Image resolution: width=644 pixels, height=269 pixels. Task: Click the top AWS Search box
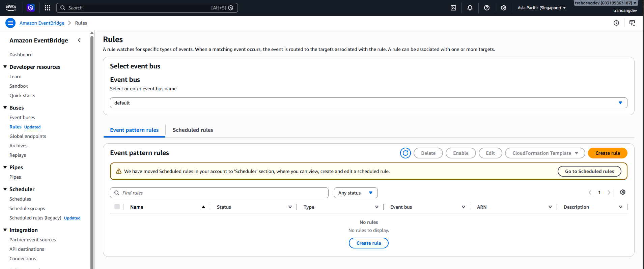click(147, 8)
